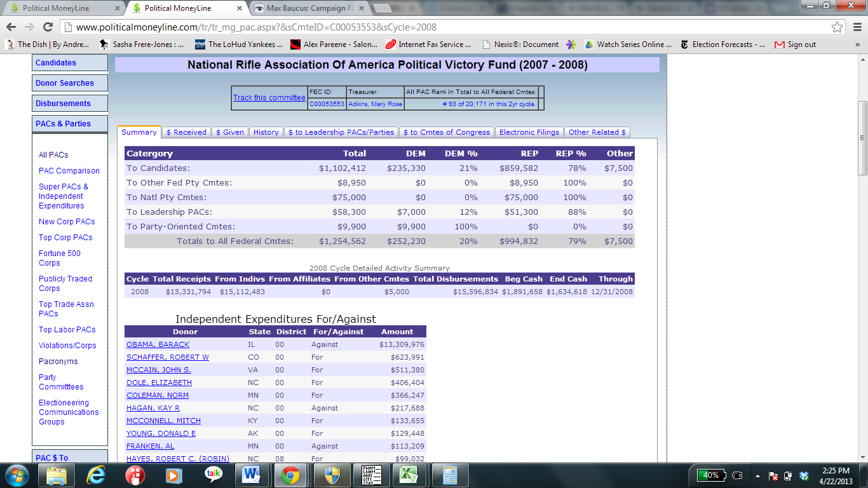The width and height of the screenshot is (868, 488).
Task: Open The Dish bookmark
Action: pos(48,44)
